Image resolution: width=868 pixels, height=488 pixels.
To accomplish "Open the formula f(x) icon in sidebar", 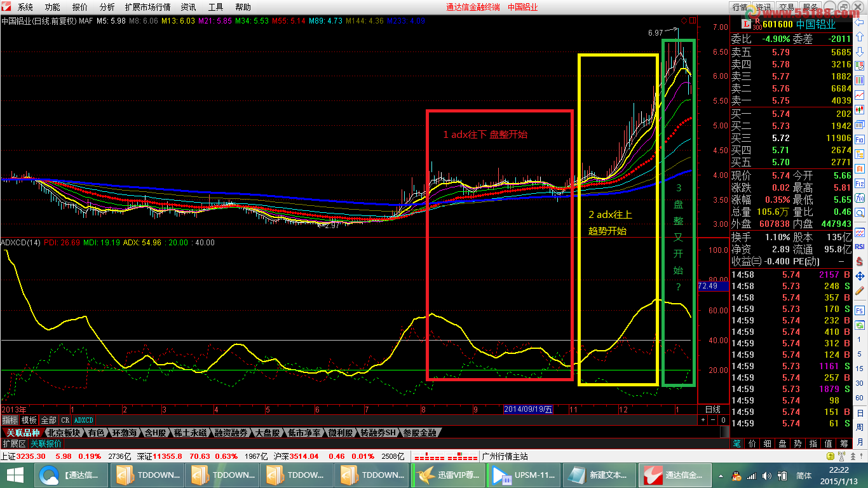I will tap(859, 197).
